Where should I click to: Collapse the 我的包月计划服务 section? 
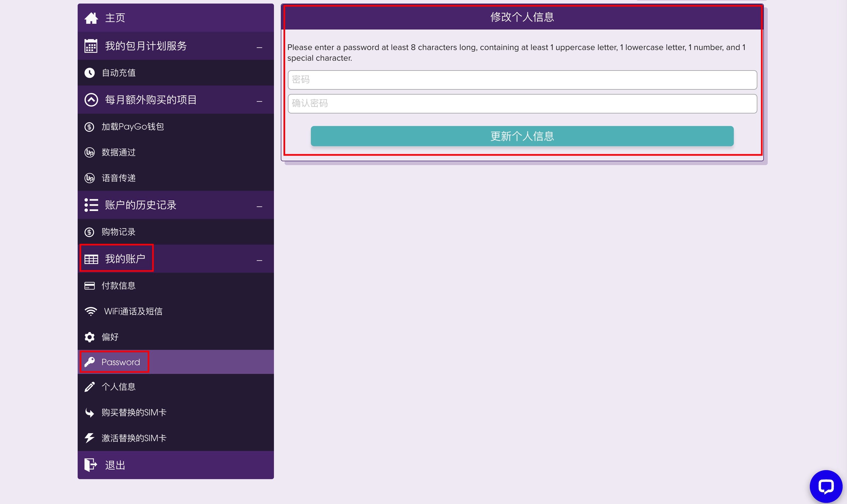(x=259, y=48)
